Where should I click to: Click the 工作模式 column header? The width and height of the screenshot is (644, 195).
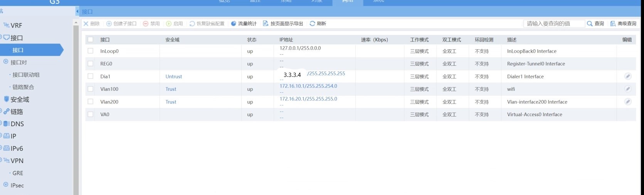tap(419, 40)
